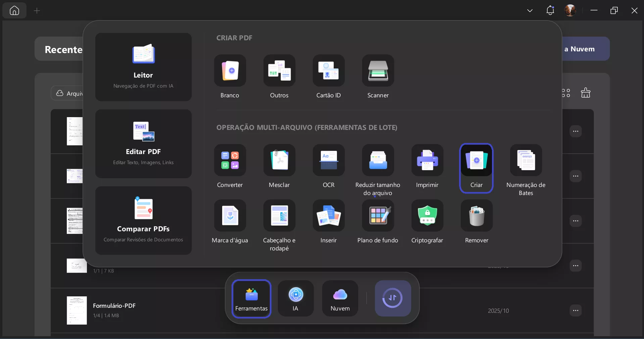Screen dimensions: 644x339
Task: Select the Marca d'água tool
Action: coord(230,222)
